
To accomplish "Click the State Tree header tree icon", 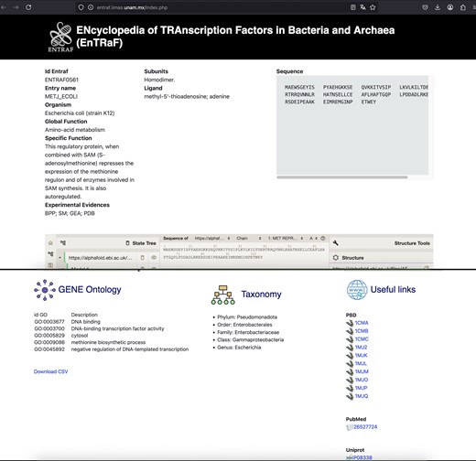I will click(63, 243).
